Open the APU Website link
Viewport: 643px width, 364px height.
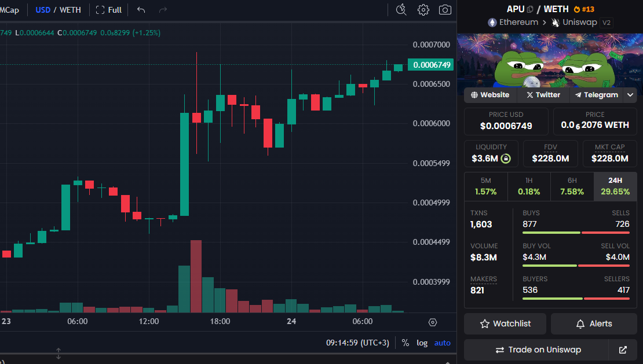coord(490,95)
